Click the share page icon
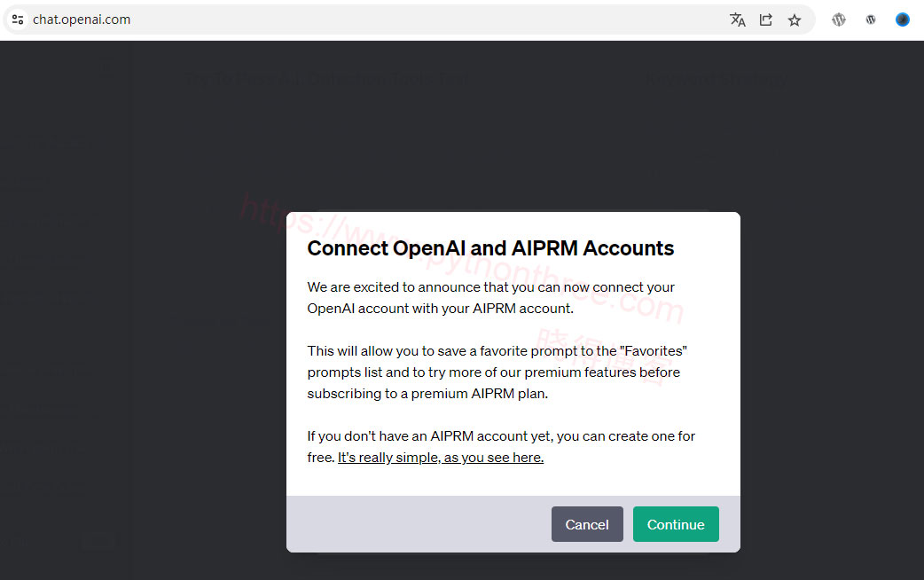The height and width of the screenshot is (580, 924). tap(766, 20)
